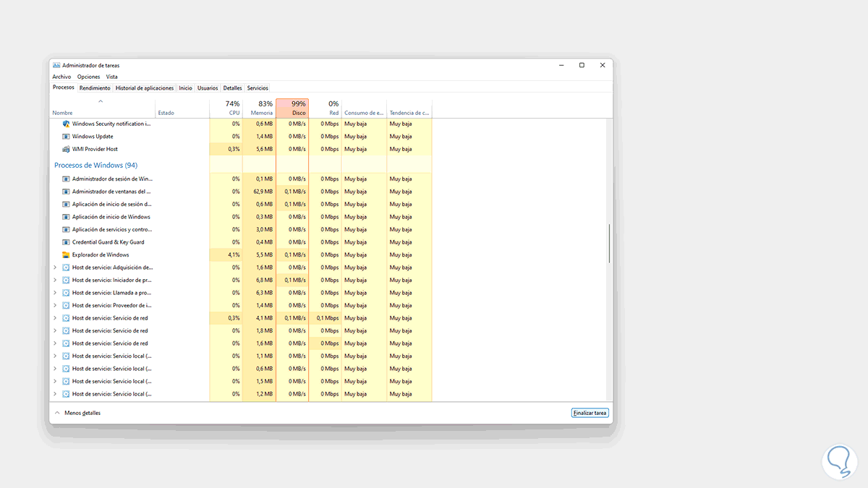The width and height of the screenshot is (868, 488).
Task: Click the Administrador de sesión de Windows icon
Action: [66, 179]
